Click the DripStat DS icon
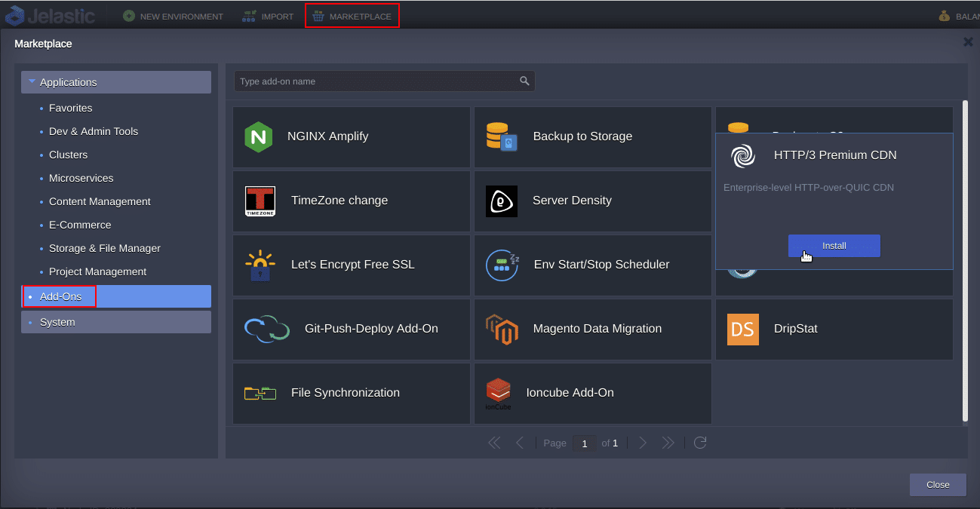This screenshot has width=980, height=509. click(742, 330)
